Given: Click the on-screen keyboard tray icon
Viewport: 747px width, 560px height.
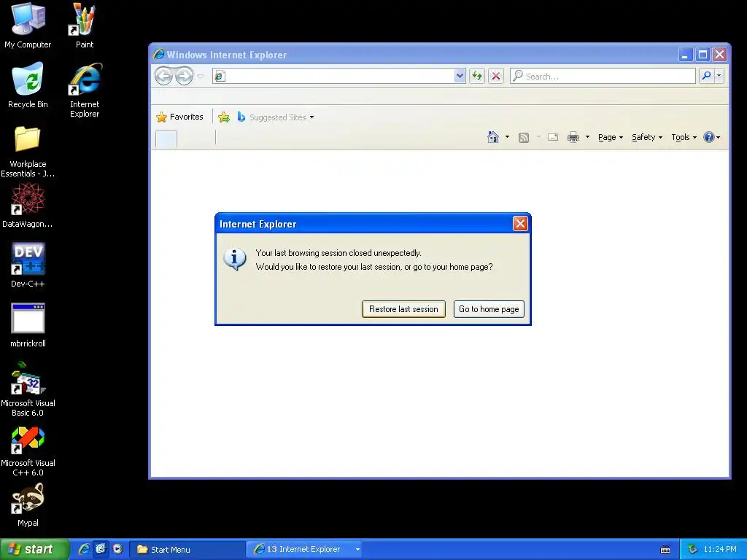Looking at the screenshot, I should [665, 550].
